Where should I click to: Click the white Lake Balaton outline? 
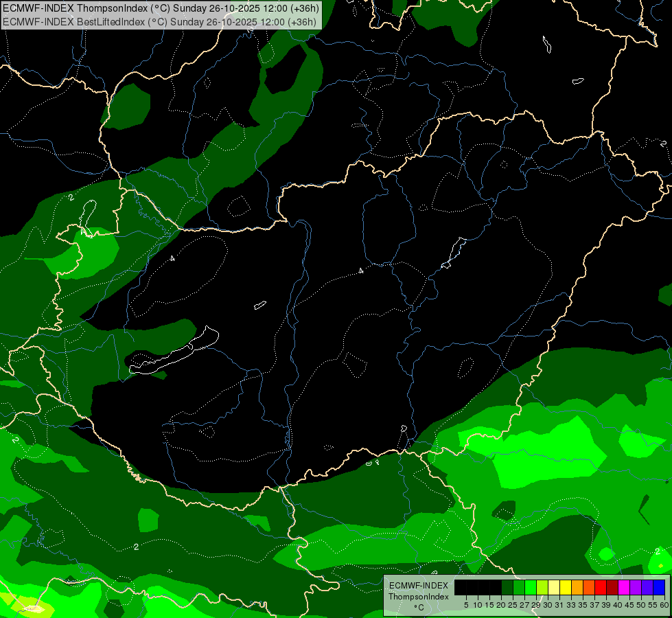[x=174, y=350]
